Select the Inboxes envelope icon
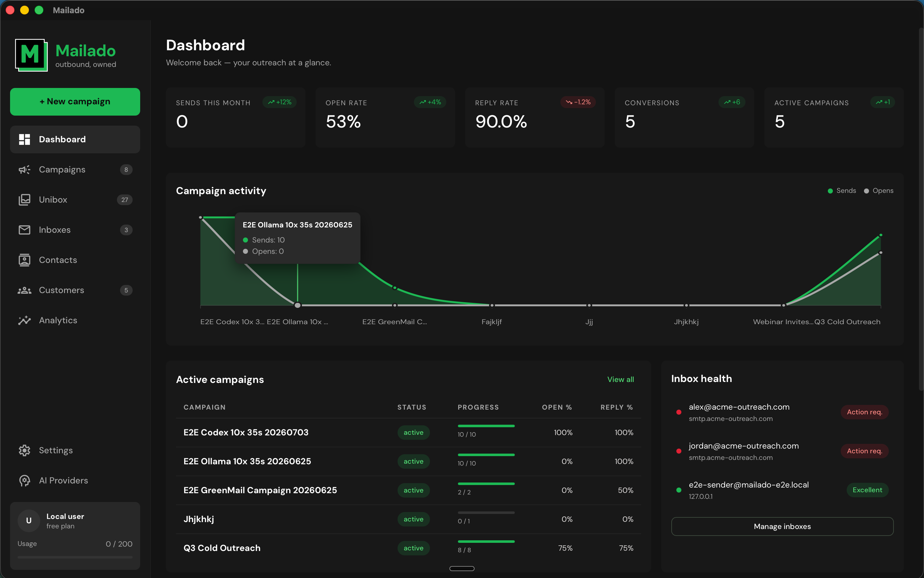The image size is (924, 578). (25, 230)
